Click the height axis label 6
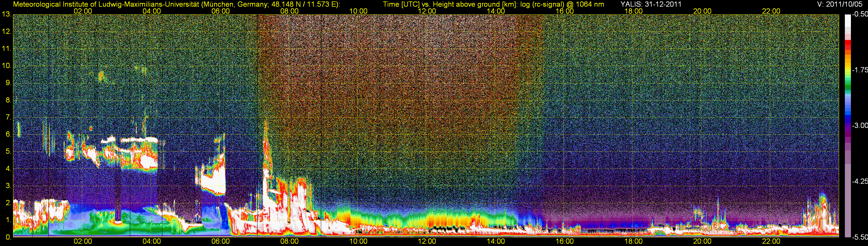 8,135
